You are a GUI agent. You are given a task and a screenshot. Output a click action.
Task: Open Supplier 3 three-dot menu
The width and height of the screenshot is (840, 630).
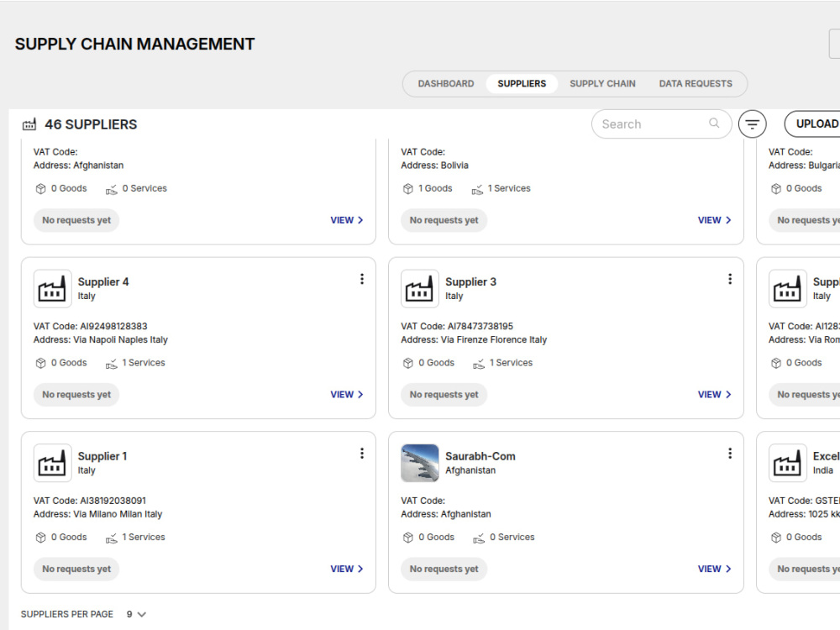pos(730,279)
